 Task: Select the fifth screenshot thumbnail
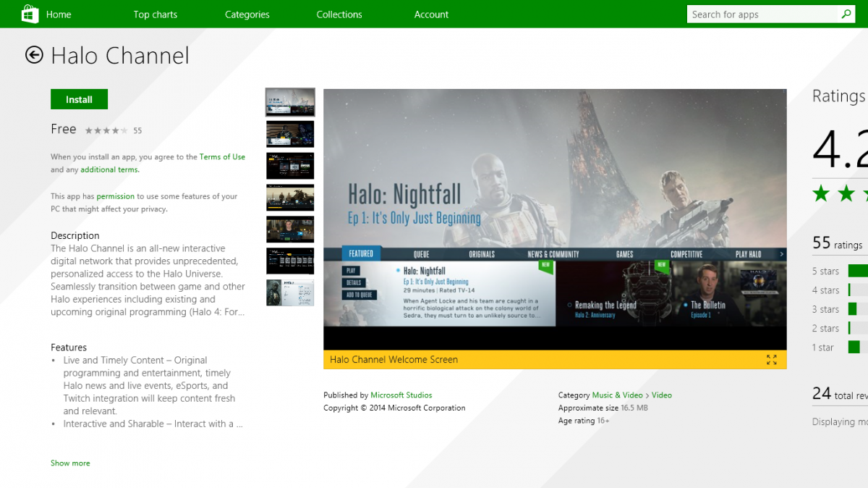coord(290,230)
